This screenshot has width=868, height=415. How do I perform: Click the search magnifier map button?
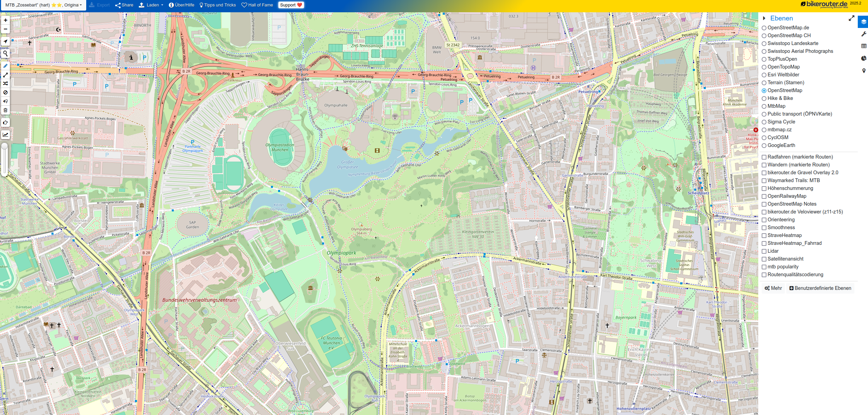click(5, 54)
